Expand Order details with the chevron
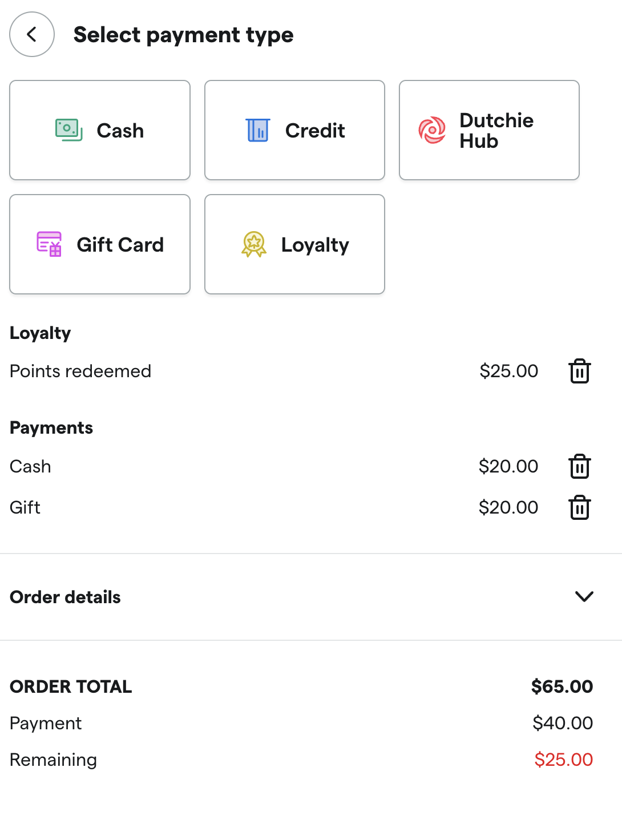The height and width of the screenshot is (840, 622). click(x=584, y=597)
